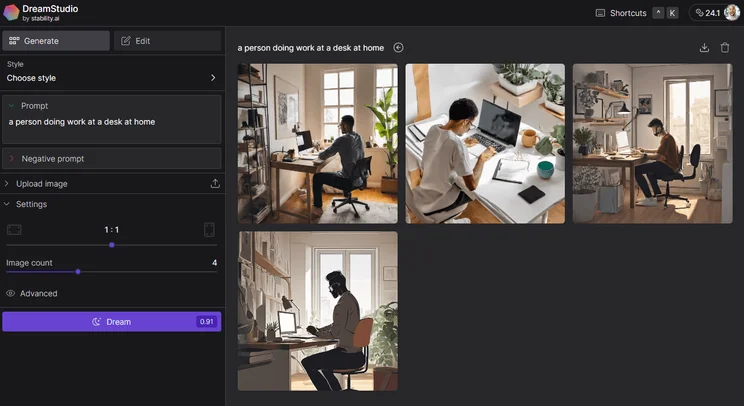Open the image with bookshelf and window

click(318, 144)
